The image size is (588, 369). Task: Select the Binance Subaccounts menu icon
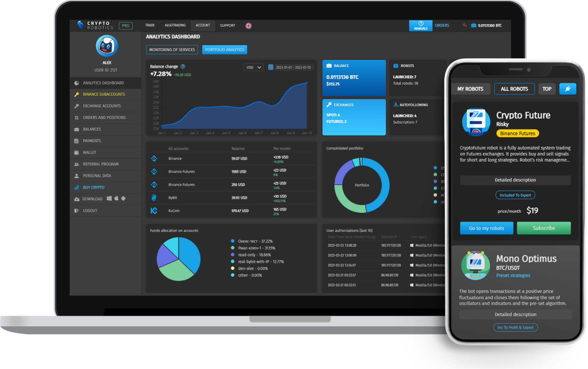[76, 94]
